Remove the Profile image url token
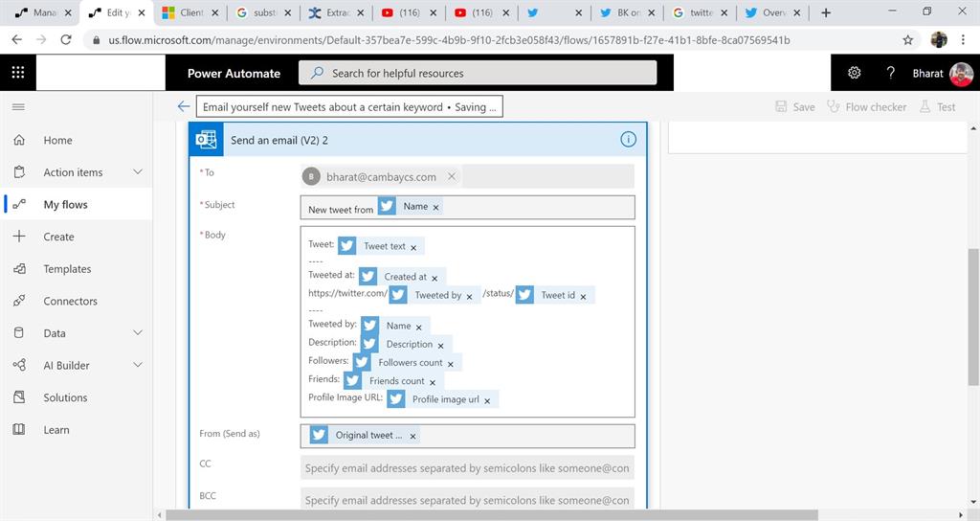 click(x=487, y=400)
